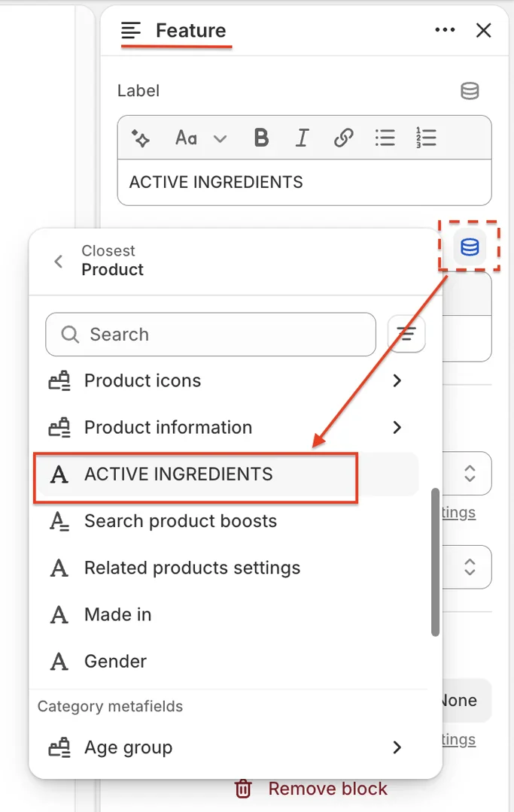The image size is (514, 812).
Task: Open the text style size dropdown
Action: 200,138
